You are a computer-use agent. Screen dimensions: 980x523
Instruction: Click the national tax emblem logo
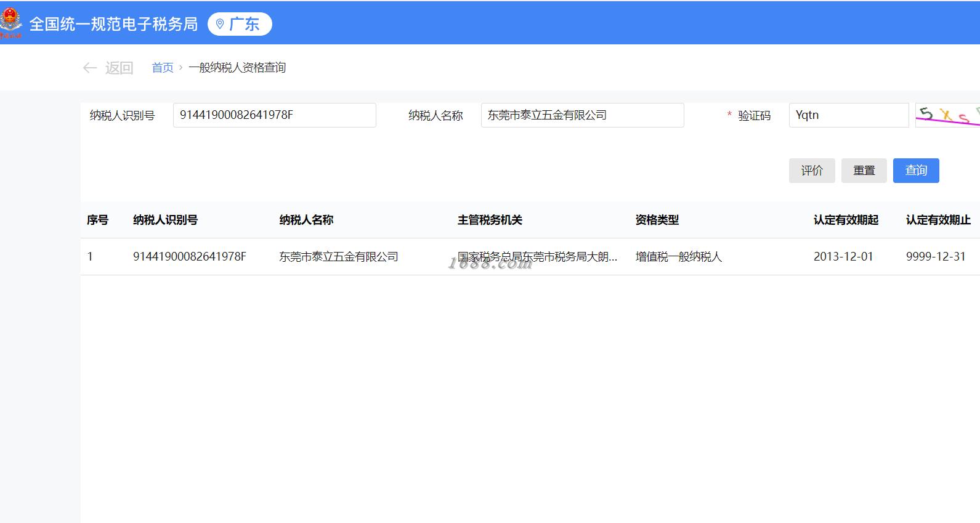[x=10, y=23]
